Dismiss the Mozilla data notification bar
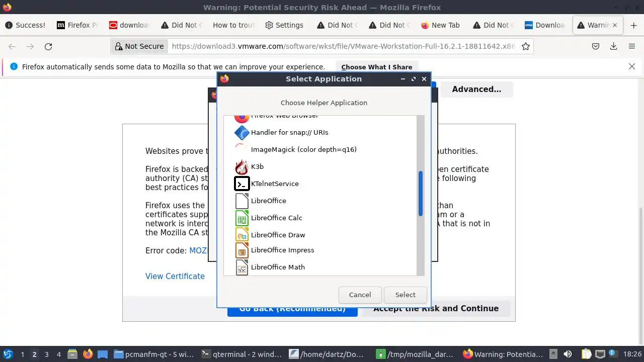 pyautogui.click(x=632, y=66)
